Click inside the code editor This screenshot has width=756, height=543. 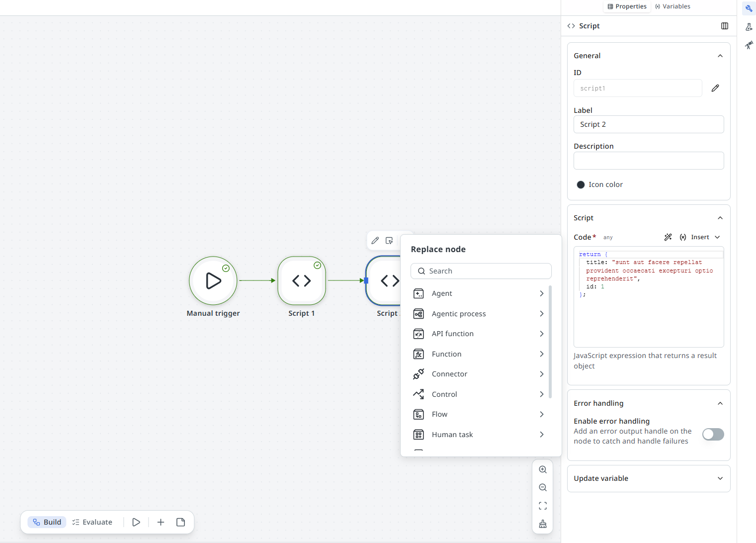[x=649, y=297]
